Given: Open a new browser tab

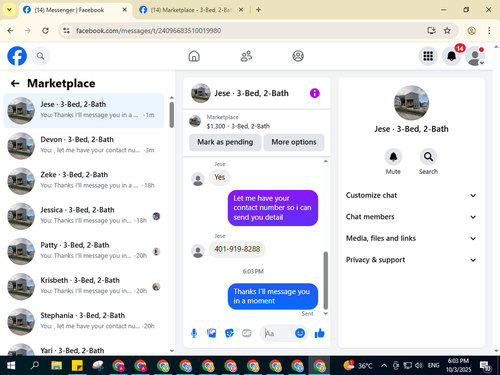Looking at the screenshot, I should click(x=258, y=10).
